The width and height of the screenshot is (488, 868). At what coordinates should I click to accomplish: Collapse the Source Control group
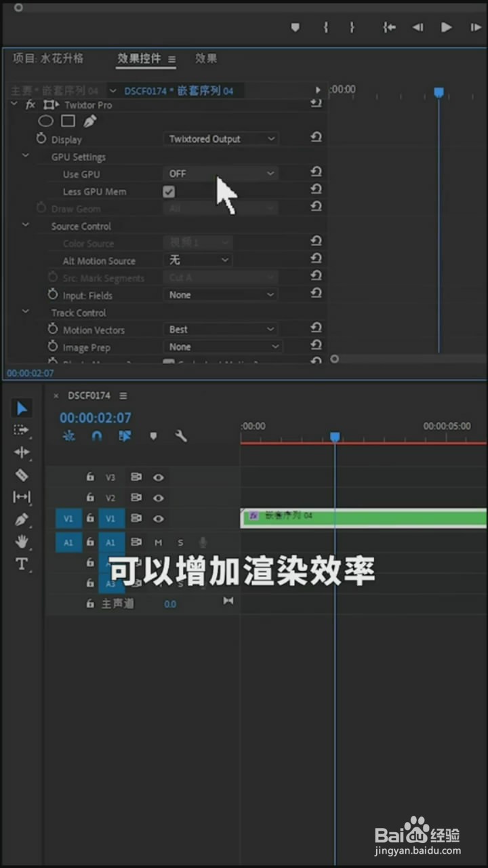tap(26, 226)
